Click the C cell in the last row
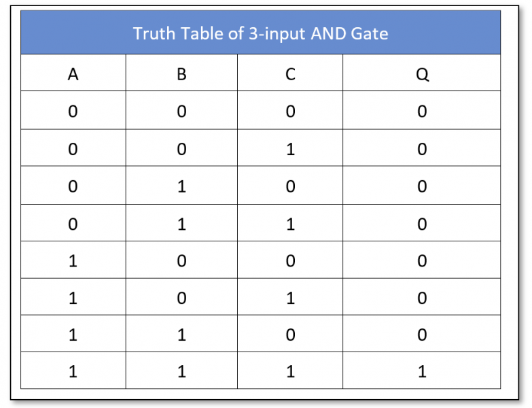The height and width of the screenshot is (408, 532). click(x=290, y=371)
